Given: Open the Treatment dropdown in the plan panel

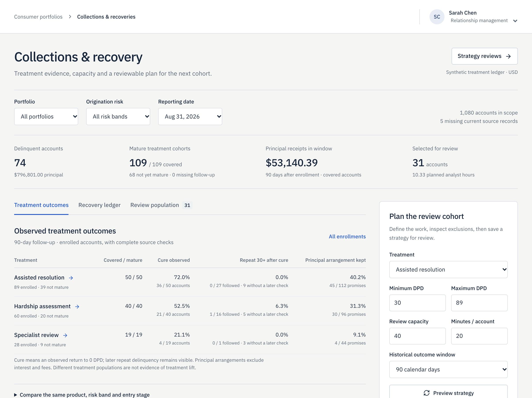Looking at the screenshot, I should 448,270.
